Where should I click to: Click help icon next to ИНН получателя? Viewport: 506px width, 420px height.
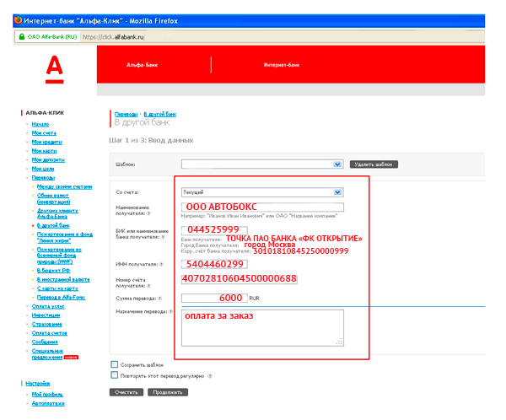[x=161, y=264]
